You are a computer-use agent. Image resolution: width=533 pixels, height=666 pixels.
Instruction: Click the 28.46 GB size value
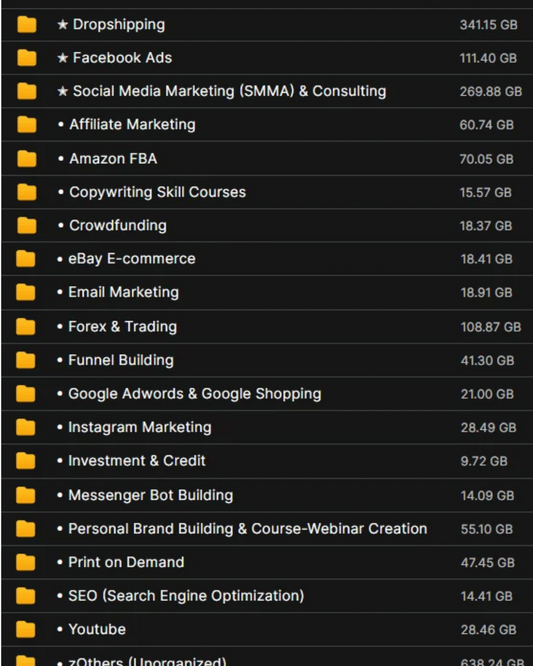[x=488, y=630]
